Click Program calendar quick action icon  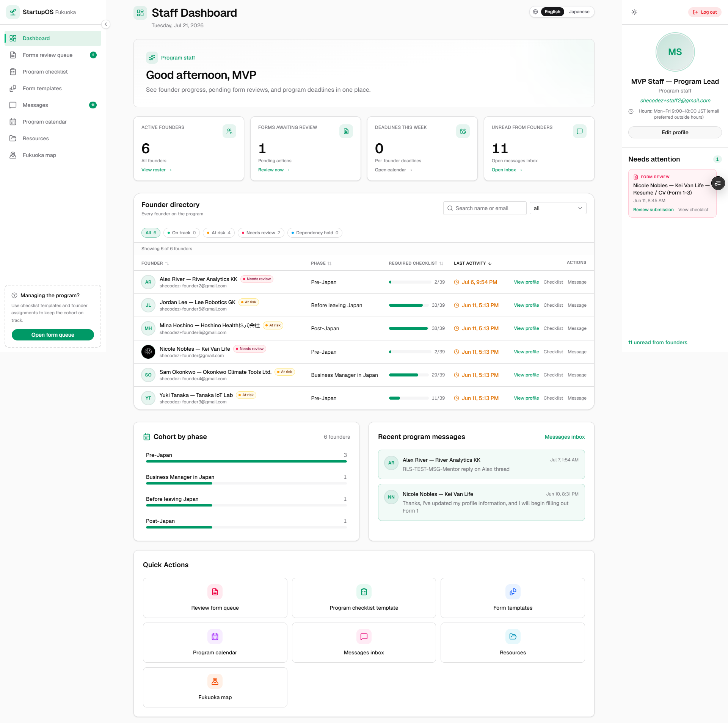pyautogui.click(x=215, y=637)
